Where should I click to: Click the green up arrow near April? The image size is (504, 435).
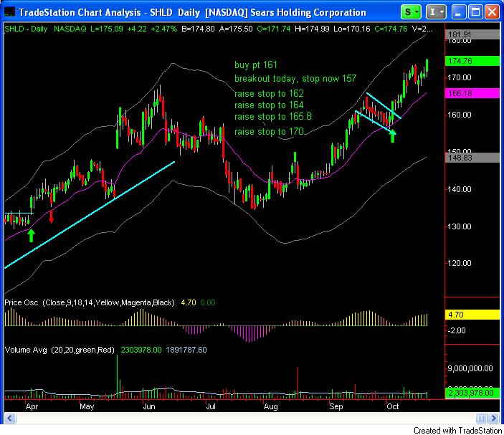point(31,236)
